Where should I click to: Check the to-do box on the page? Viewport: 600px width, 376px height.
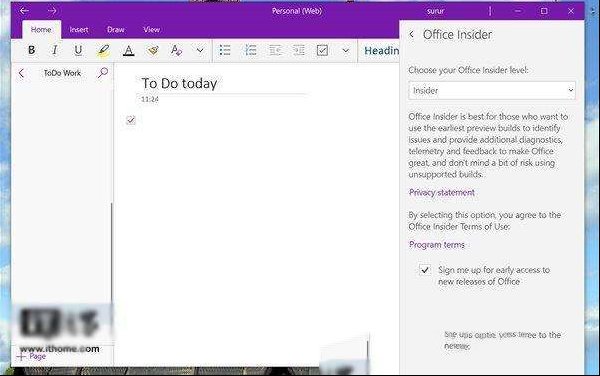131,120
